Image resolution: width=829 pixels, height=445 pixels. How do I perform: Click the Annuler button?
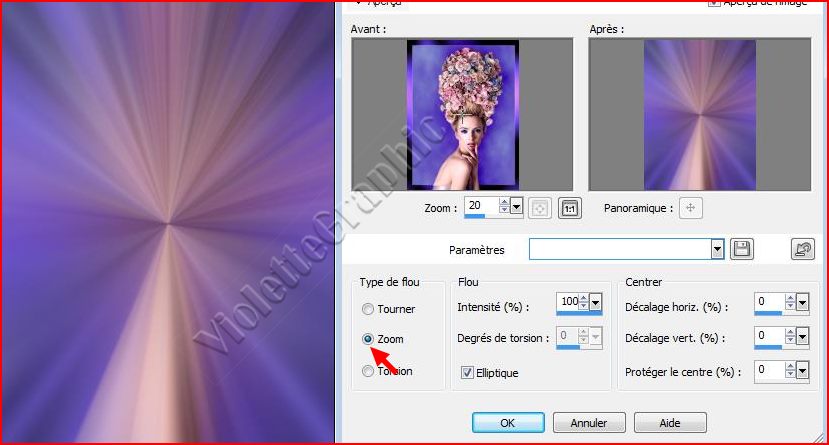(588, 423)
